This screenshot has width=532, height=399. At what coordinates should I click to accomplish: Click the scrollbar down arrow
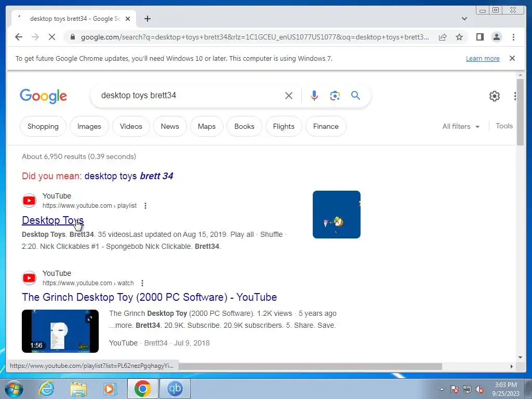coord(520,357)
